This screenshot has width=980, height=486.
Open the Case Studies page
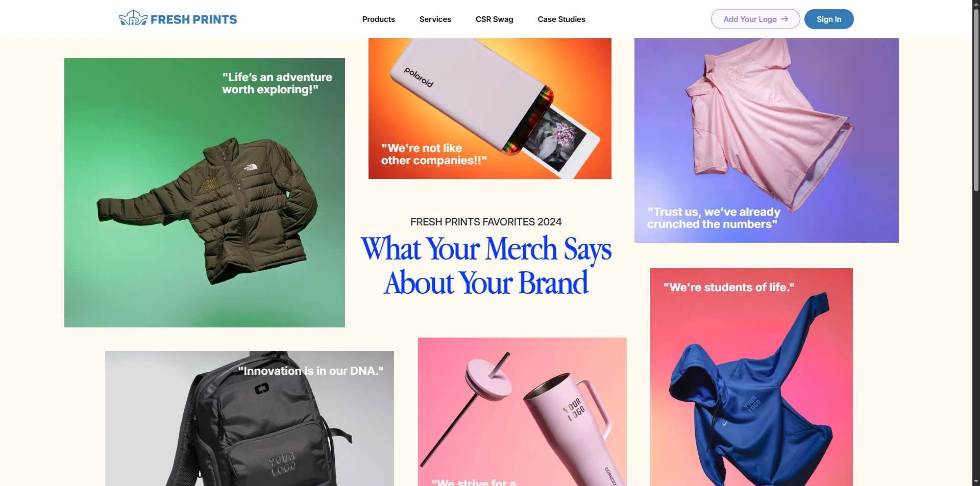(x=561, y=19)
